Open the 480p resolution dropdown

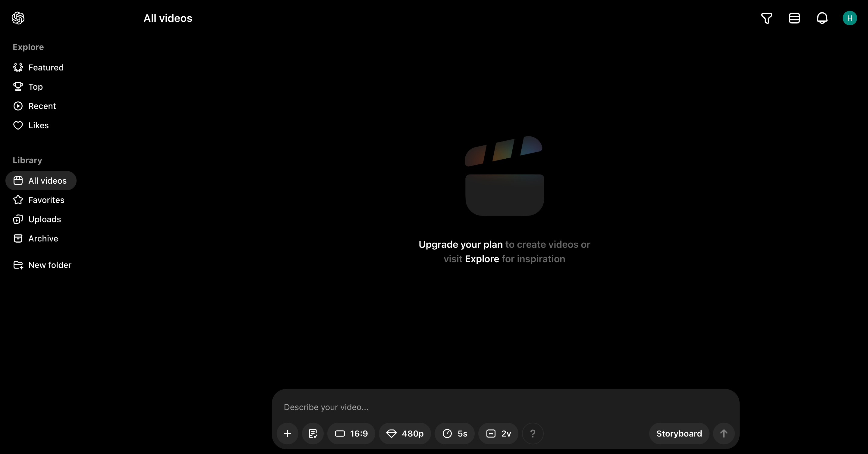click(405, 434)
